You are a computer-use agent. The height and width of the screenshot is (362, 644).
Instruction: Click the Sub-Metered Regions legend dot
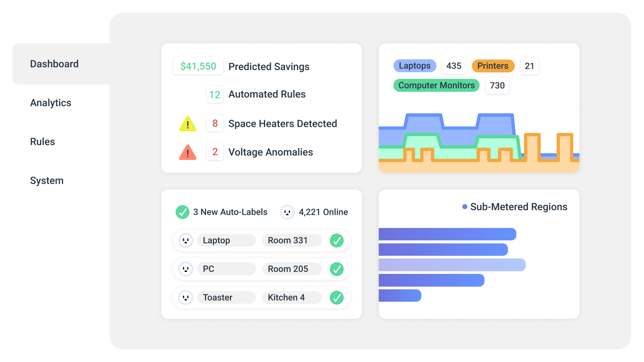click(x=464, y=207)
